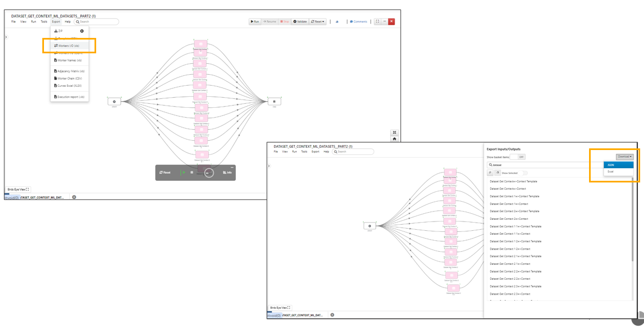Expand the collapsed left sidebar chevron
The image size is (644, 327).
point(6,37)
